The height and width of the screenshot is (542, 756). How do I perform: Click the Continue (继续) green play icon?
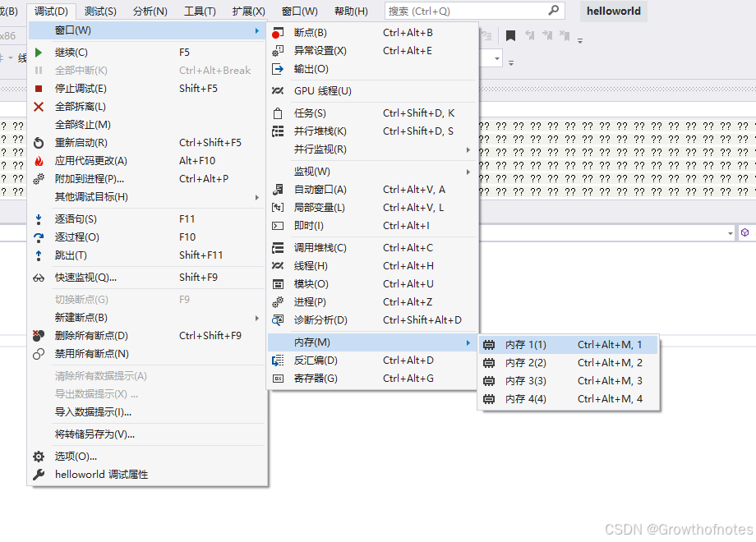[39, 53]
